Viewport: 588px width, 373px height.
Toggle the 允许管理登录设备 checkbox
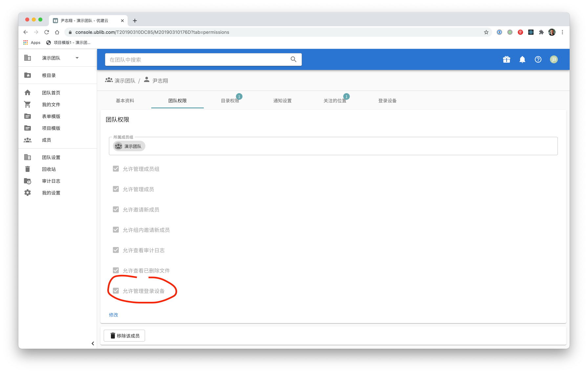point(116,291)
